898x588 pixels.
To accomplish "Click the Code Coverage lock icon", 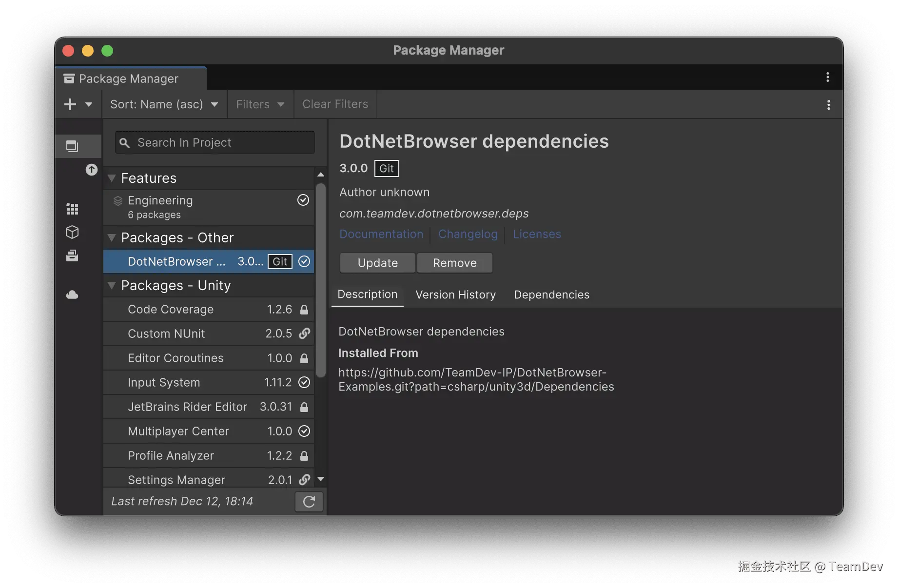I will coord(304,309).
